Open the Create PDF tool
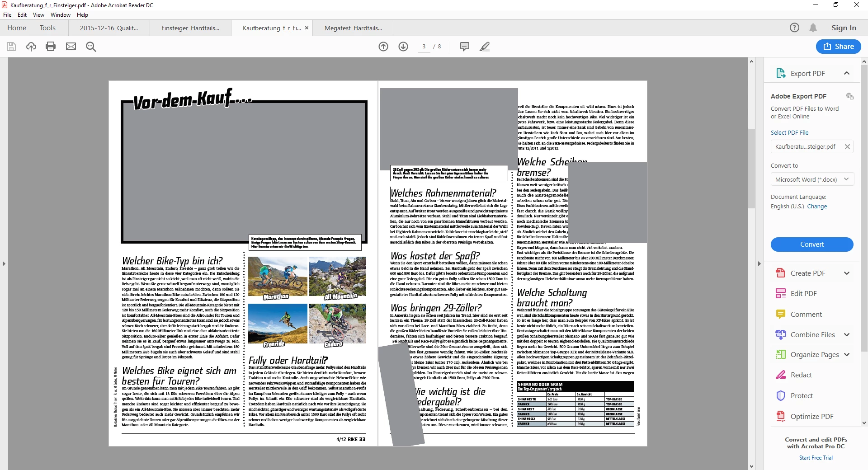Screen dimensions: 868x470 tap(807, 273)
